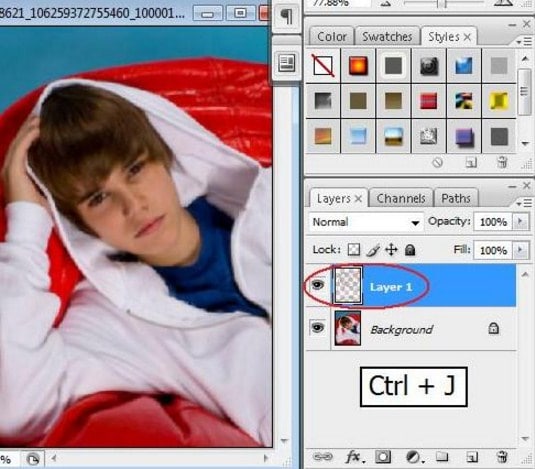Create a new style from Styles panel footer
The height and width of the screenshot is (469, 535).
tap(471, 163)
